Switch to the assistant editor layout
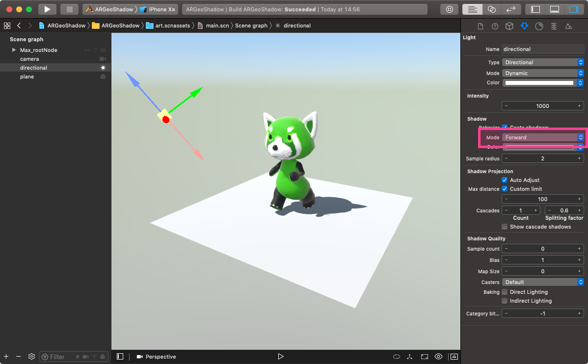The image size is (588, 364). pyautogui.click(x=492, y=9)
